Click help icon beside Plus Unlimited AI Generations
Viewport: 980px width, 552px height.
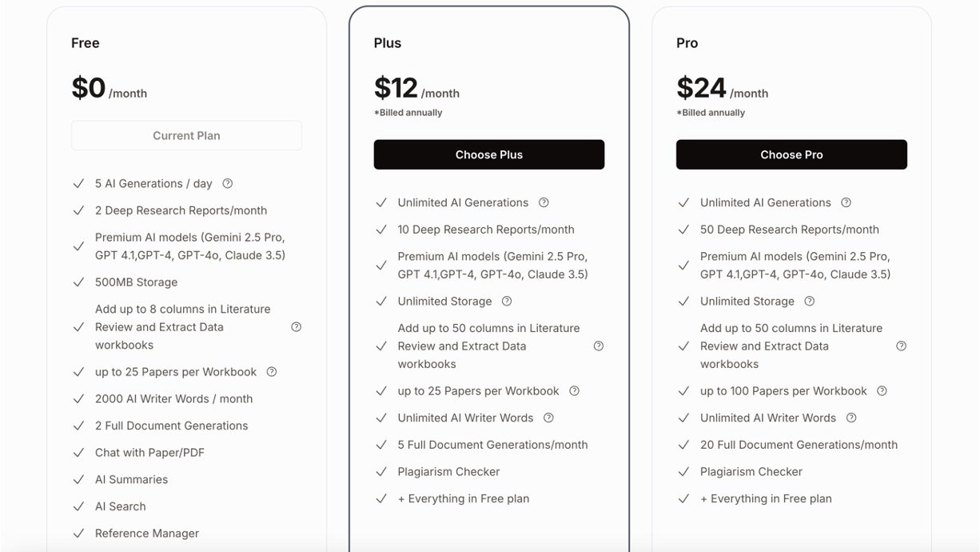(544, 202)
